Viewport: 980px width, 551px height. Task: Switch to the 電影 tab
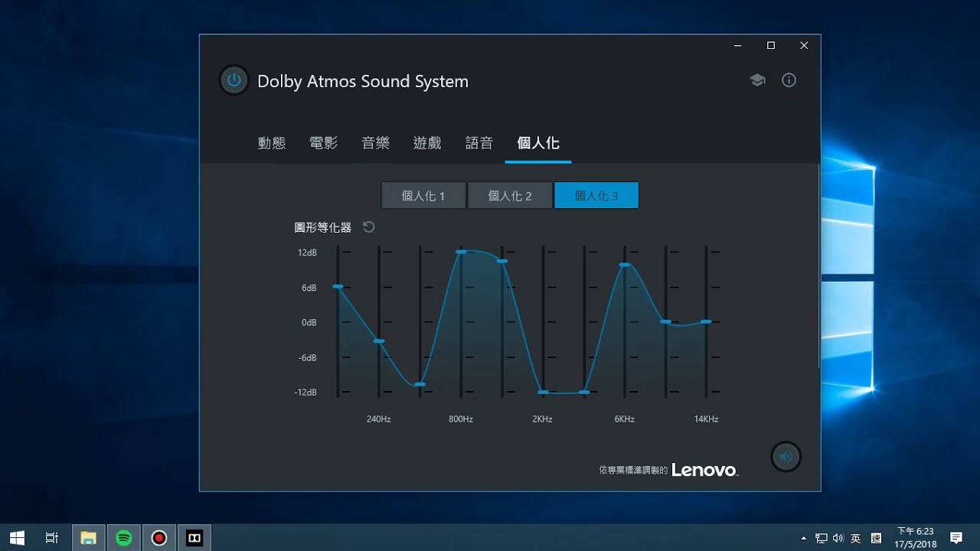(323, 143)
